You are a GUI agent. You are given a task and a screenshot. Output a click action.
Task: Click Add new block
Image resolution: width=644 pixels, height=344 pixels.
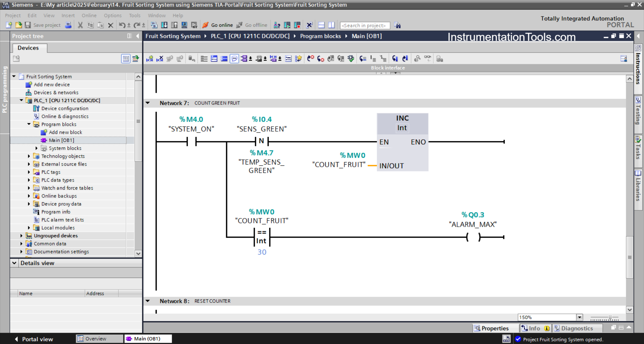[x=65, y=132]
